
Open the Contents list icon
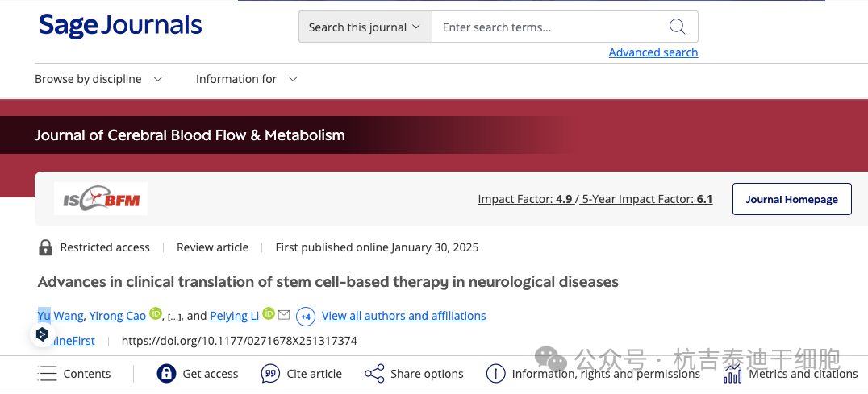[48, 374]
